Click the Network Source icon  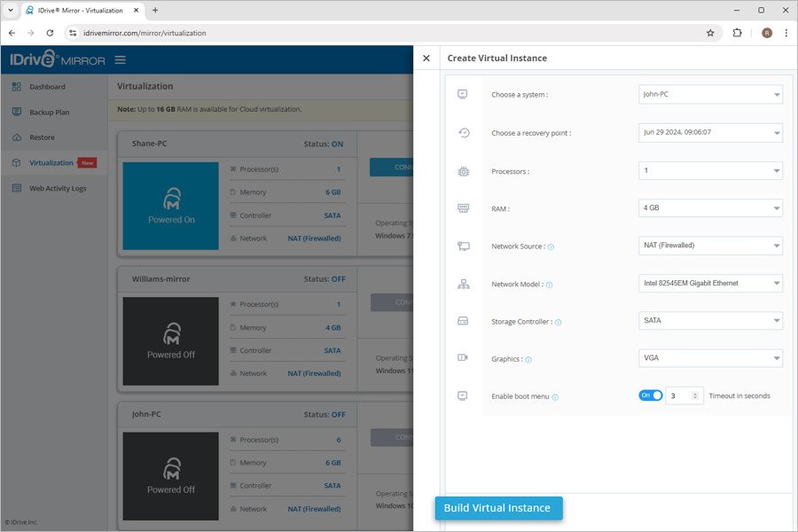coord(463,246)
